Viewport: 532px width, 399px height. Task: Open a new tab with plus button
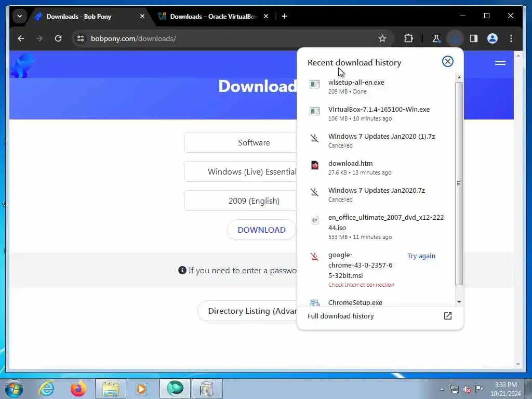tap(285, 16)
